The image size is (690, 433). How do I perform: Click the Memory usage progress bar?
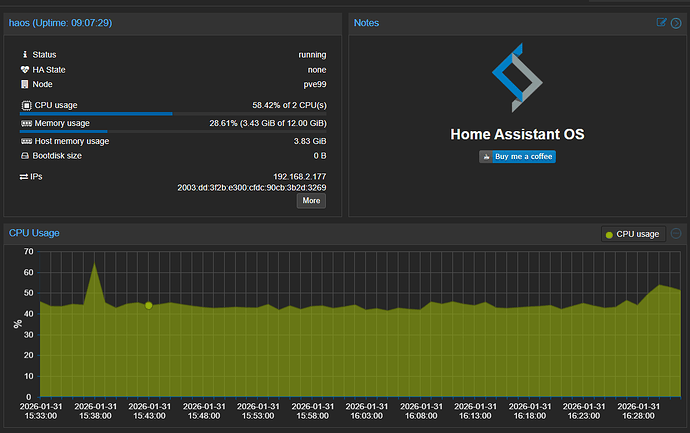(173, 132)
